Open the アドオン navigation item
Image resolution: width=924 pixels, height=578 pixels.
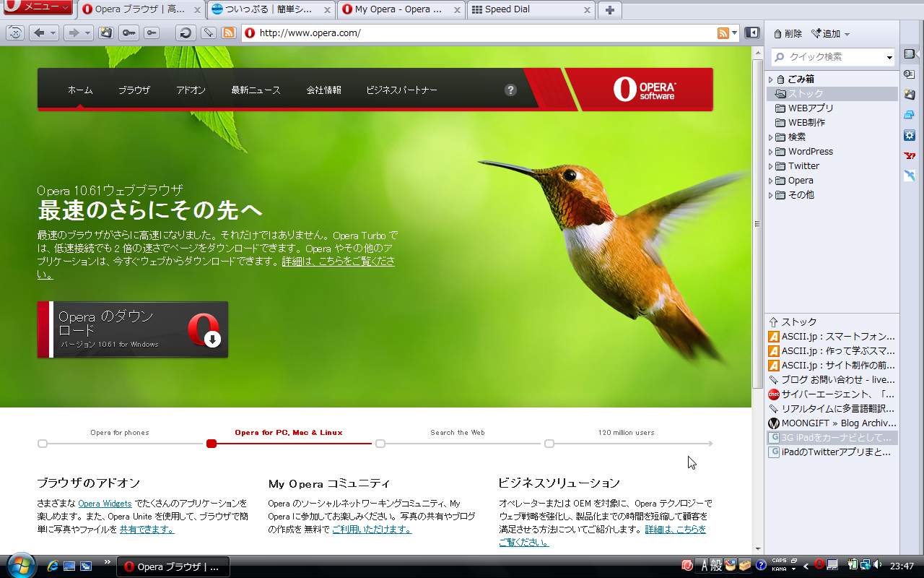(191, 90)
